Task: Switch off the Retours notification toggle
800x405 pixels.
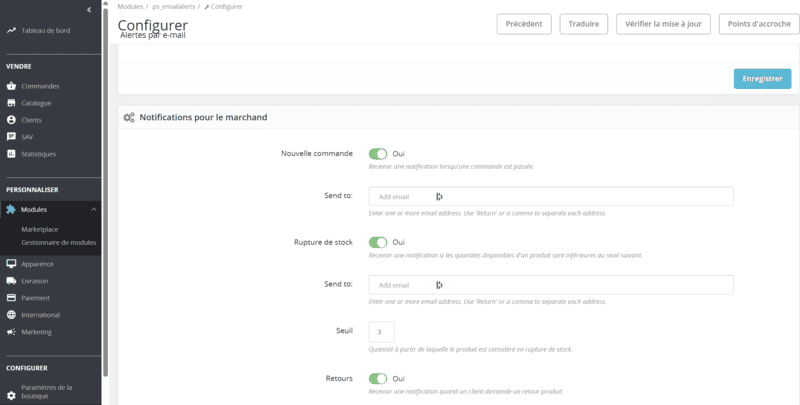Action: 378,379
